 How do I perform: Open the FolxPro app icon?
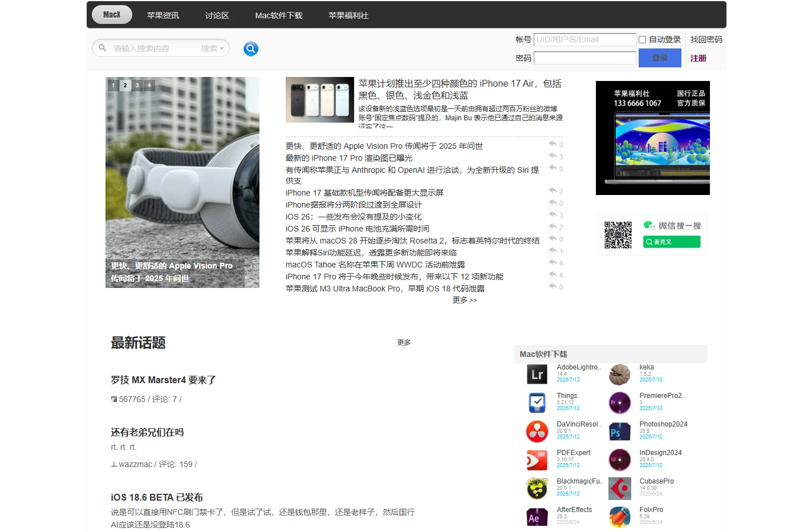click(x=620, y=517)
